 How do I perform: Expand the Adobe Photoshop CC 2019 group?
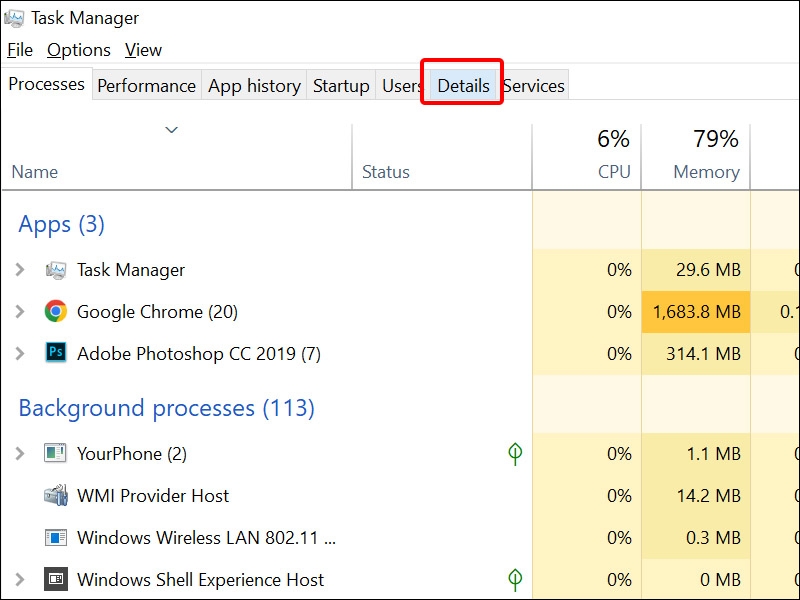19,353
